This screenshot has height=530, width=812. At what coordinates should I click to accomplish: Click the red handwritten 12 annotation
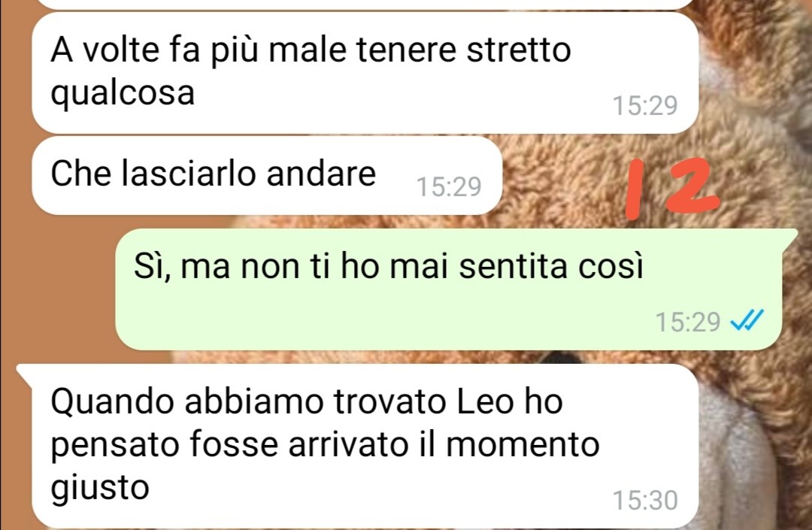coord(671,187)
